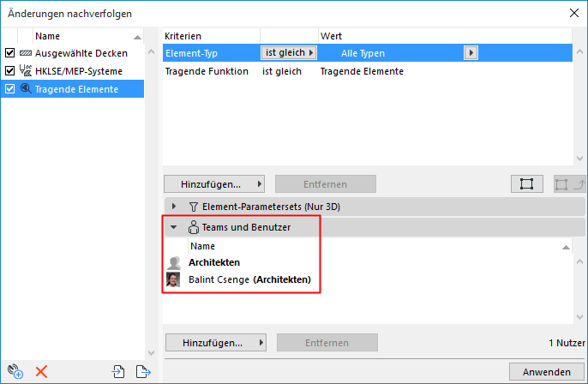Open the upper Hinzufügen... criteria dropdown

(x=214, y=184)
